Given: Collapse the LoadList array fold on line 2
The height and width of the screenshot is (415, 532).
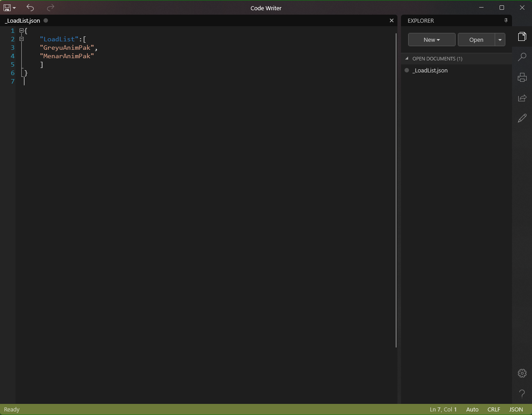Looking at the screenshot, I should click(x=21, y=39).
